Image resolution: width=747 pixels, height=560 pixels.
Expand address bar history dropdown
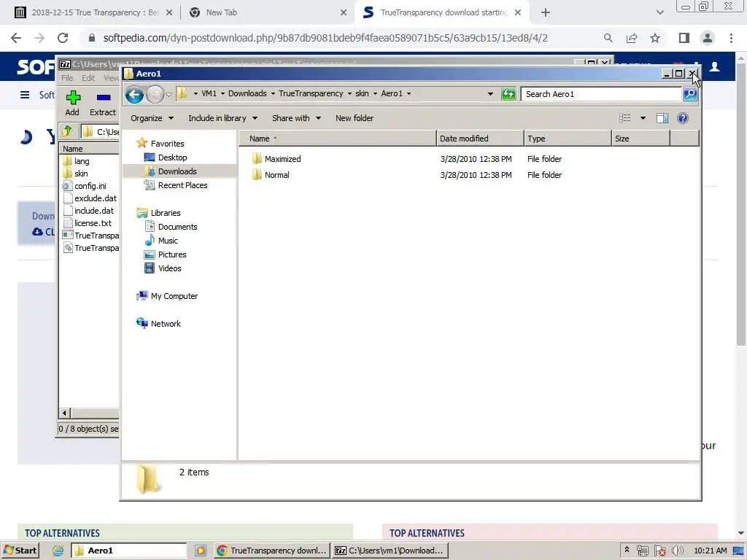tap(490, 94)
